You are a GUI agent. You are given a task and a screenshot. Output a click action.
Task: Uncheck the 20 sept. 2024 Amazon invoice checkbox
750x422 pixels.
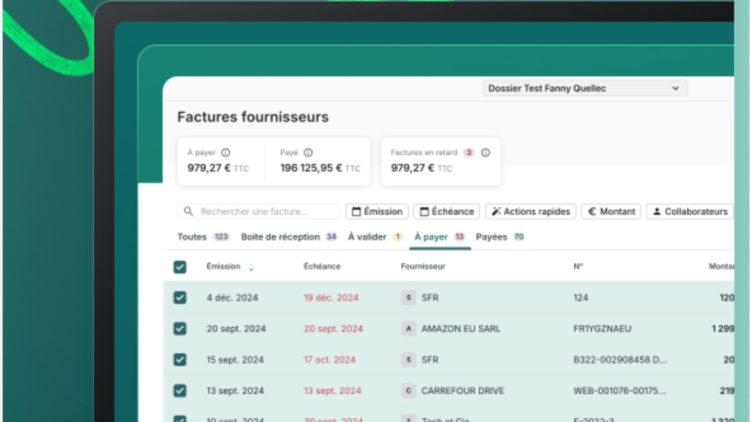pos(180,328)
